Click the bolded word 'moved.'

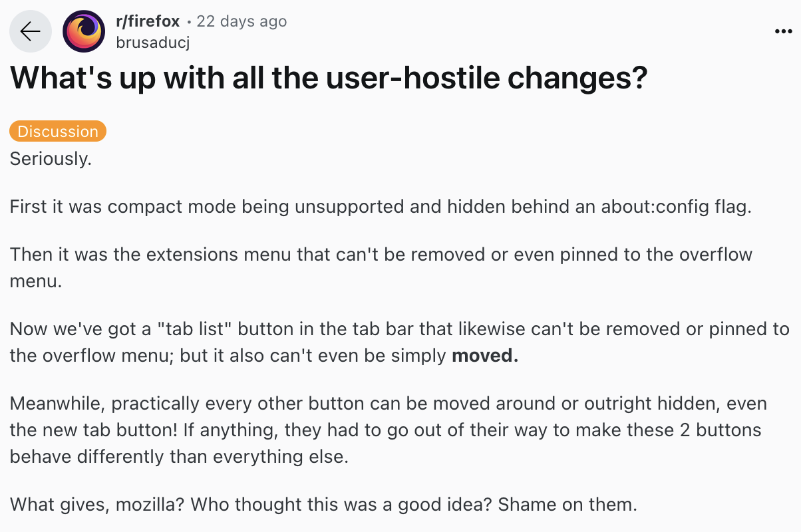pos(484,355)
